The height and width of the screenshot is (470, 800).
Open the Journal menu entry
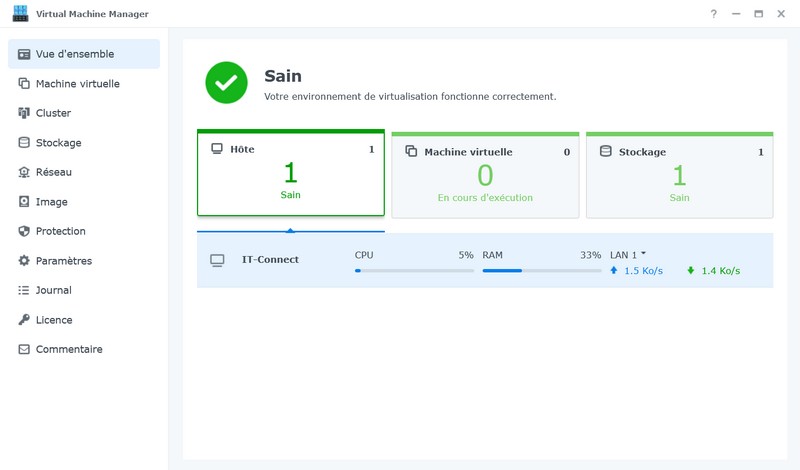[54, 290]
